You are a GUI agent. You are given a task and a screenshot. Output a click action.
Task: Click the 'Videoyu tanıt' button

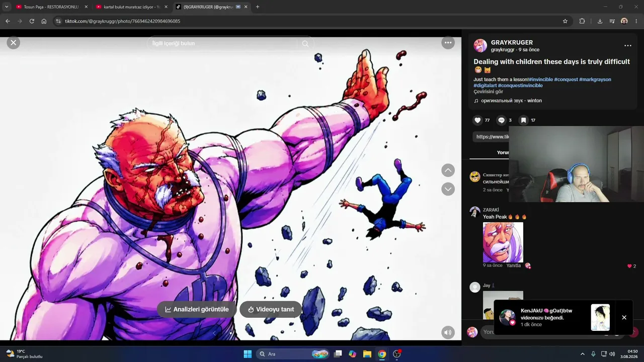point(271,309)
